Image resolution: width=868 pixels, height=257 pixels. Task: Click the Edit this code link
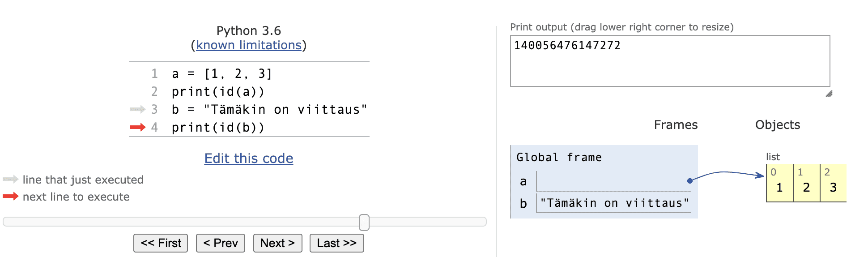[249, 158]
